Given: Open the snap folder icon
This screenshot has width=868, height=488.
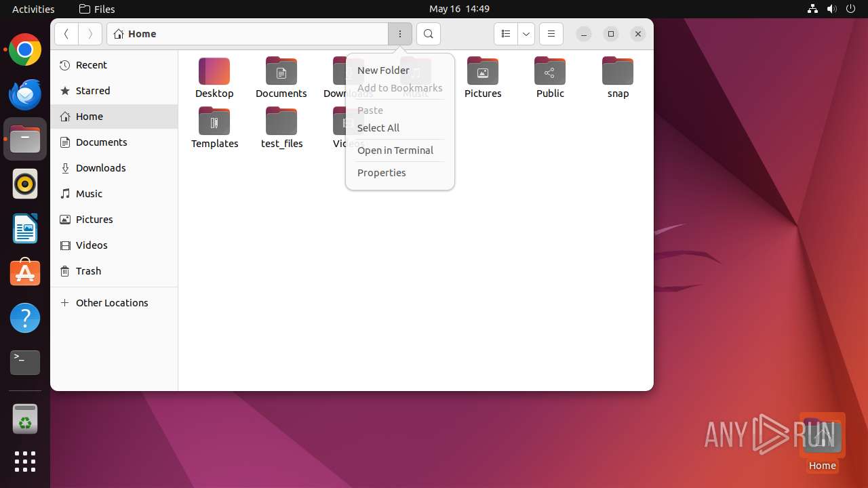Looking at the screenshot, I should point(618,71).
